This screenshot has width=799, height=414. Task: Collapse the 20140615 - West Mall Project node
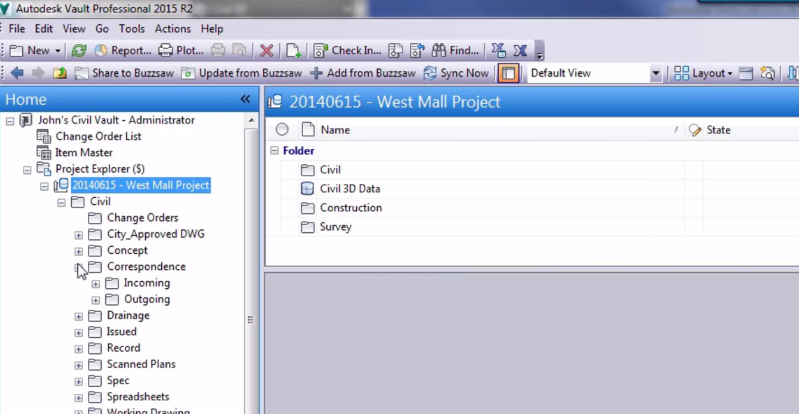coord(44,187)
